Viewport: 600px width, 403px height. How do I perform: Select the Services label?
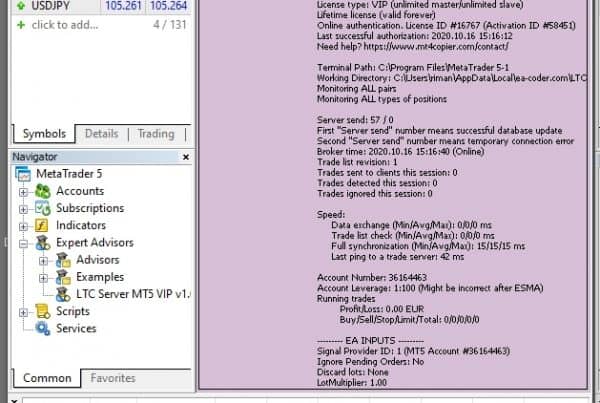[x=76, y=329]
